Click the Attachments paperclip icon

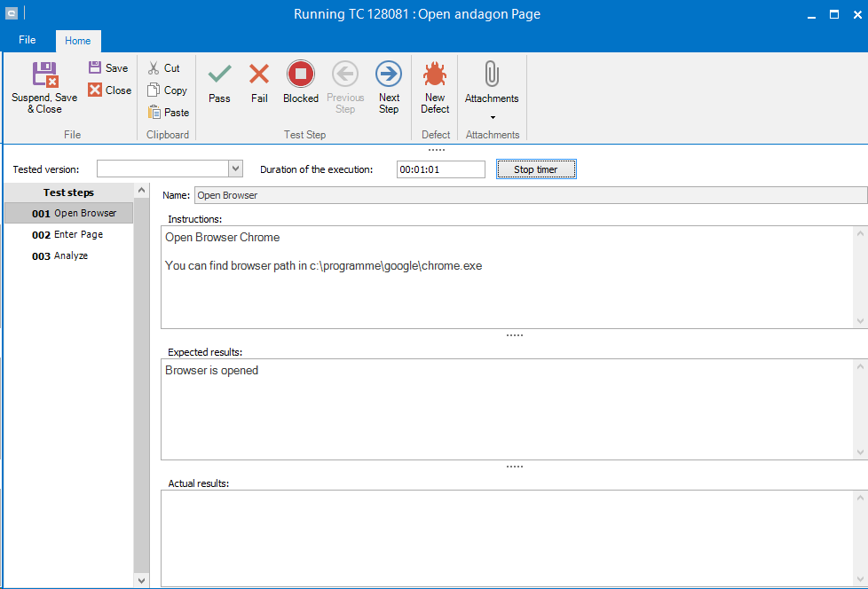pos(492,75)
